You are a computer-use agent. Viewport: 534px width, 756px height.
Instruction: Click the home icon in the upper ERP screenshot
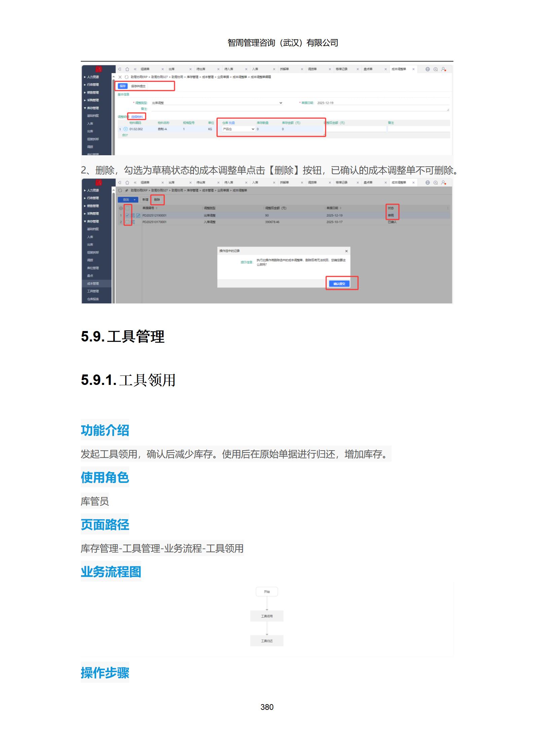[x=127, y=69]
